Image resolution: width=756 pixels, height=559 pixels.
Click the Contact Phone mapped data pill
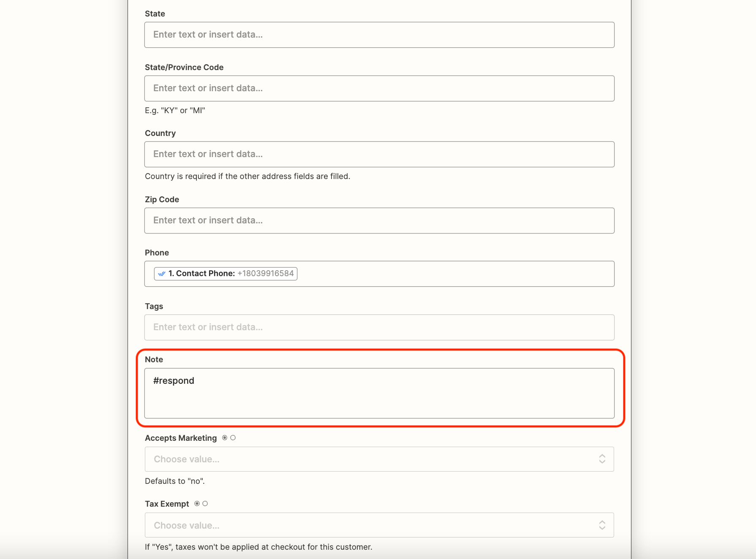pos(225,273)
